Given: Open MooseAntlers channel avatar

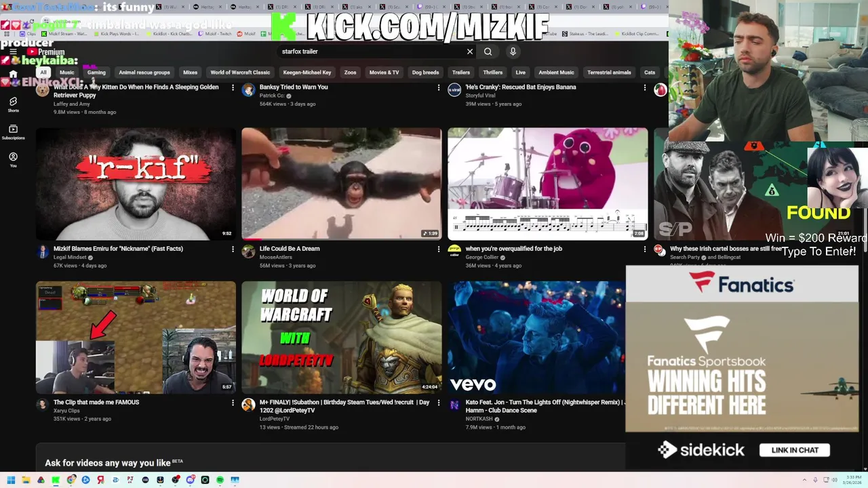Looking at the screenshot, I should point(248,251).
